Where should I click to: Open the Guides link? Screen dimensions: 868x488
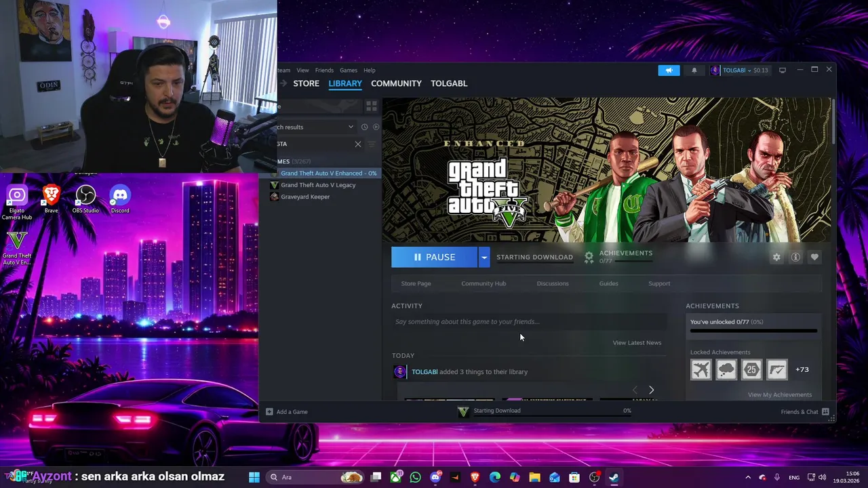(x=608, y=283)
